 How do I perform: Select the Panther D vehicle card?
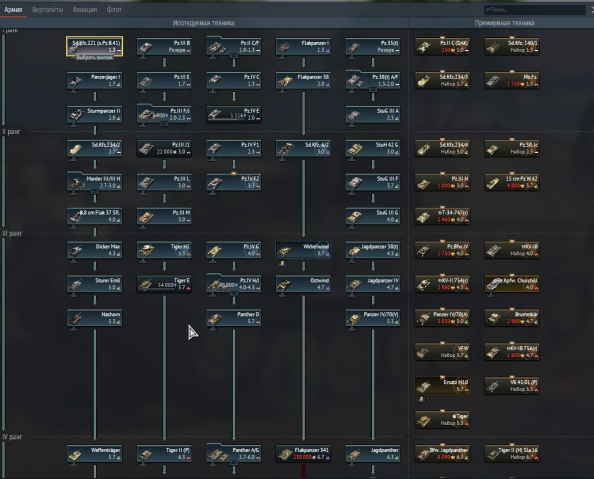[234, 318]
